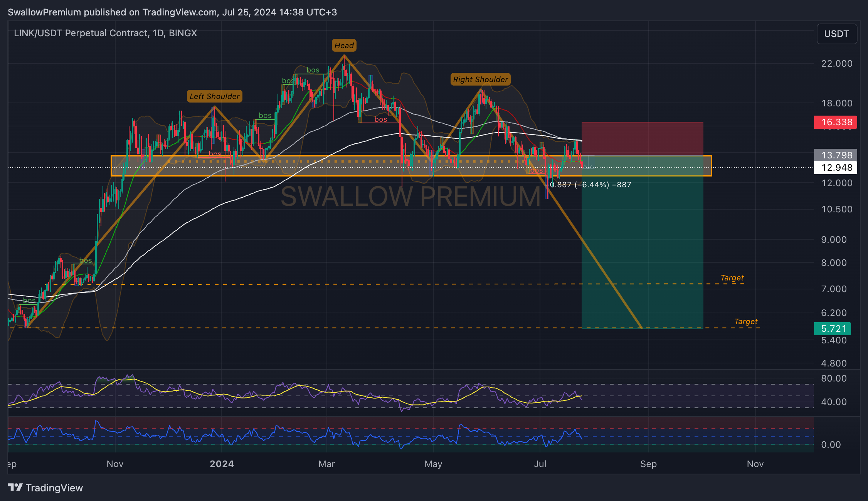This screenshot has width=868, height=501.
Task: Click the green profit zone of short position
Action: [x=642, y=242]
